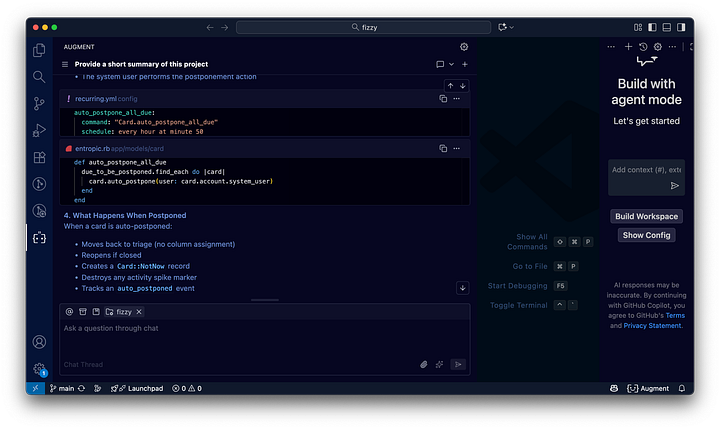This screenshot has width=720, height=429.
Task: Click the Build Workspace button
Action: click(x=646, y=216)
